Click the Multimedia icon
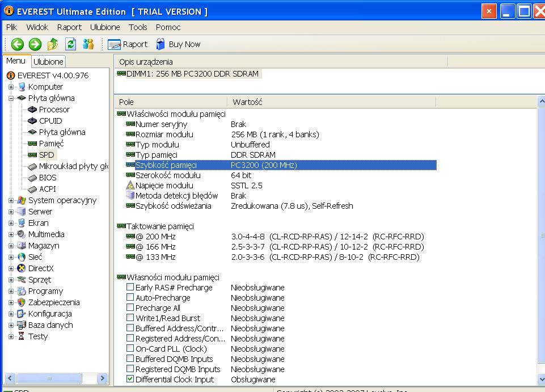Image resolution: width=545 pixels, height=392 pixels. click(22, 234)
